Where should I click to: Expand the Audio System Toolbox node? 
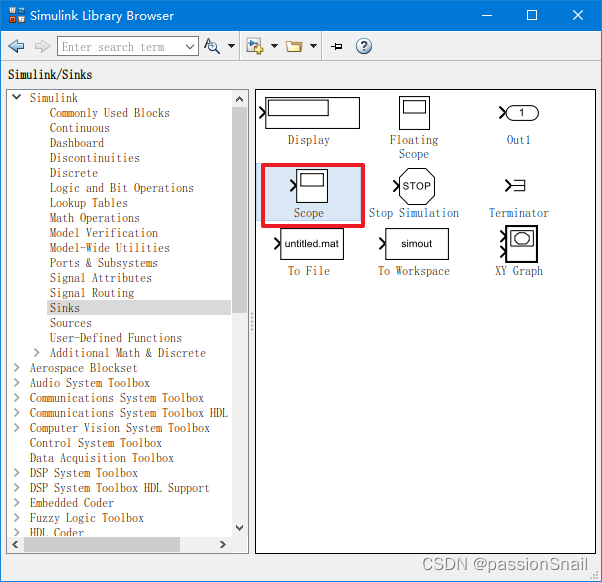(x=17, y=383)
